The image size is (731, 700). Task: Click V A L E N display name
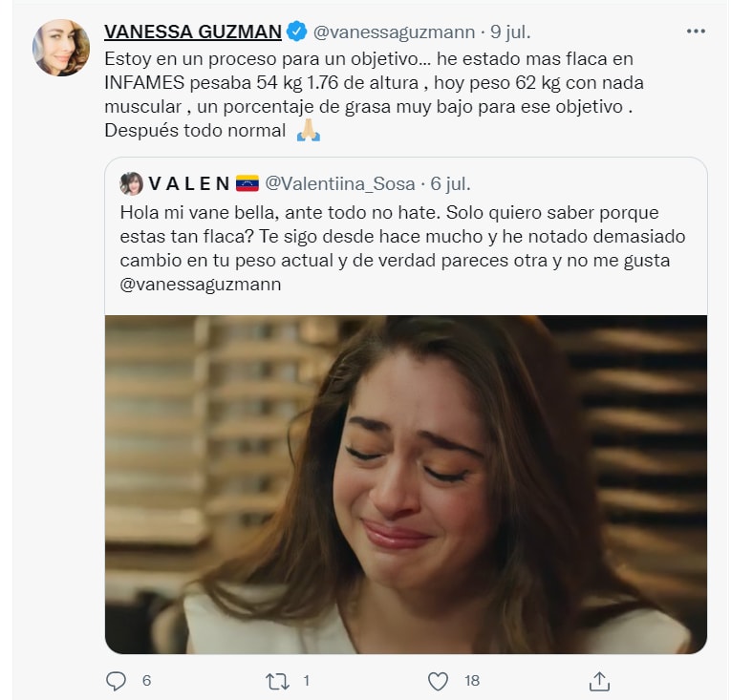[189, 183]
